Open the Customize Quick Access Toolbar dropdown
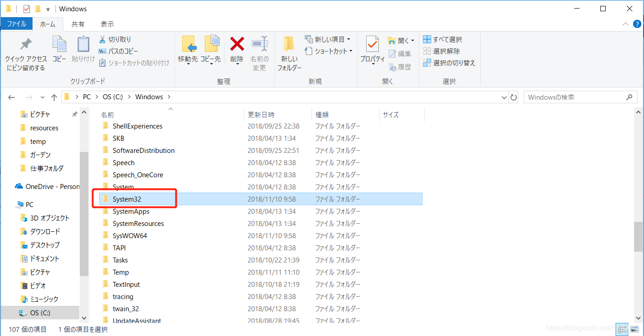This screenshot has height=336, width=644. [47, 9]
